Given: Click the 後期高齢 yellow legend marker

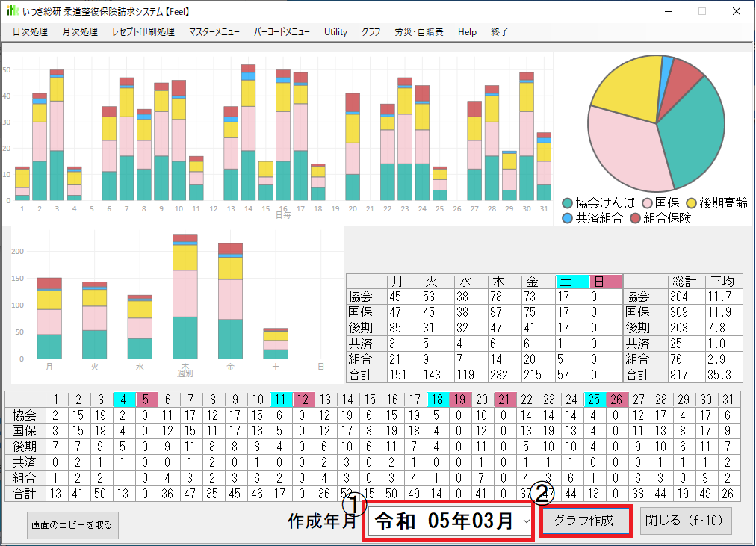Looking at the screenshot, I should coord(693,203).
